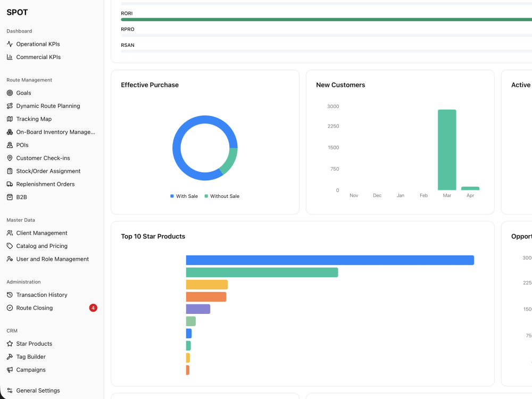Click the SPOT logo
532x399 pixels.
pos(17,13)
